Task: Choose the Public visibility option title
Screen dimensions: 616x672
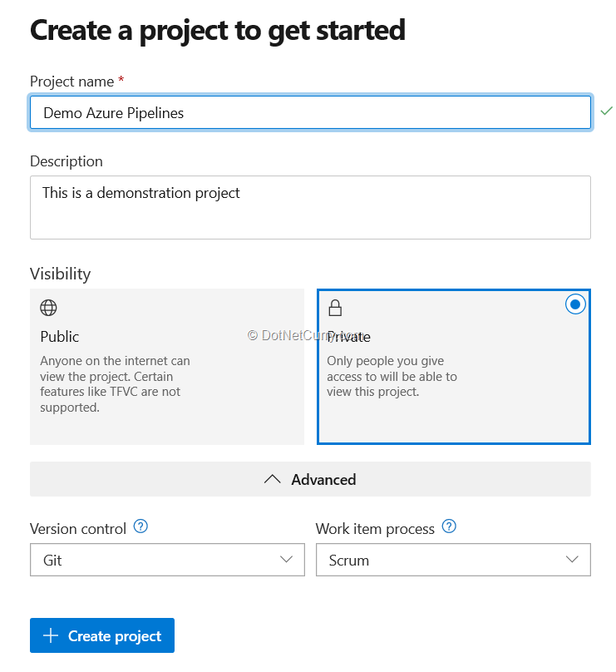Action: click(x=60, y=337)
